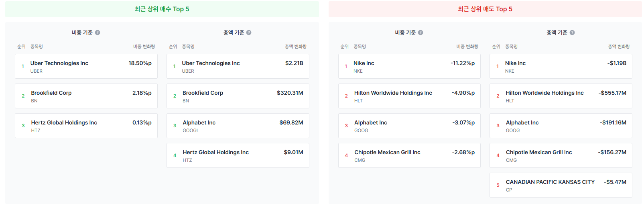Click the -11.22%p value for Nike

point(463,63)
